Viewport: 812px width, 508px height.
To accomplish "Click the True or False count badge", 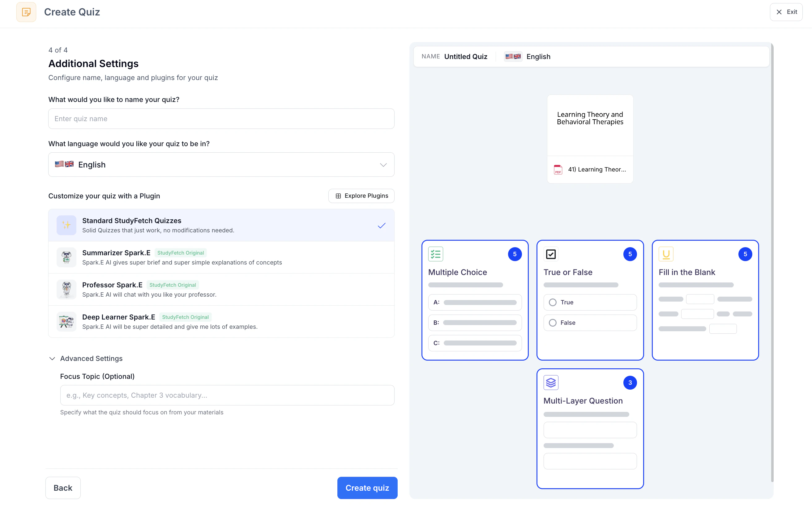I will point(630,254).
